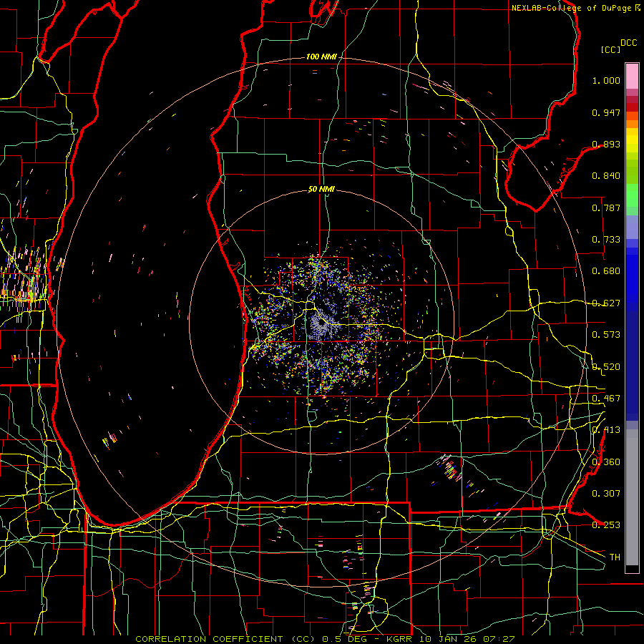The image size is (644, 644).
Task: Click the 0.627 legend value
Action: pos(606,303)
